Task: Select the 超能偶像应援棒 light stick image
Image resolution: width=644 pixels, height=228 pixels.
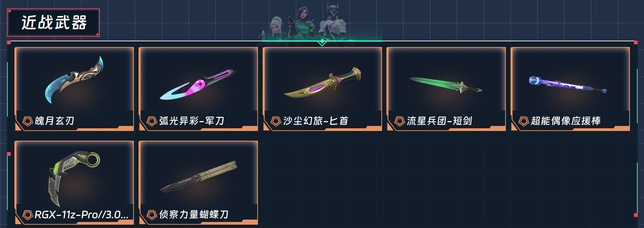Action: [568, 85]
